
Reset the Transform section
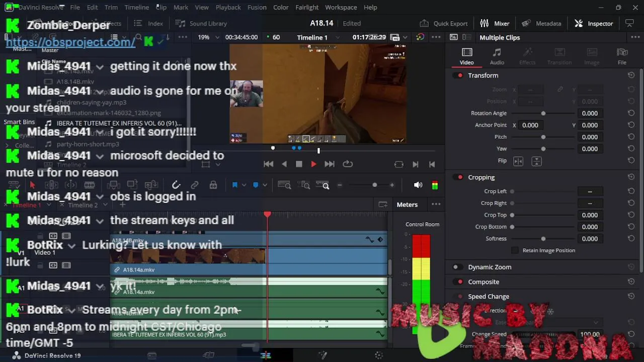631,75
